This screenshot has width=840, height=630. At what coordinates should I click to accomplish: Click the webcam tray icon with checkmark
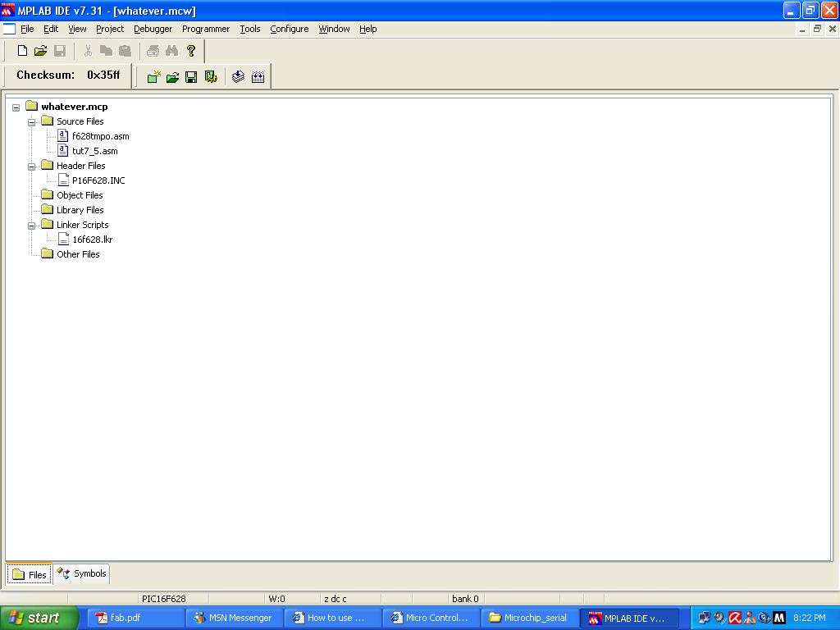click(719, 618)
